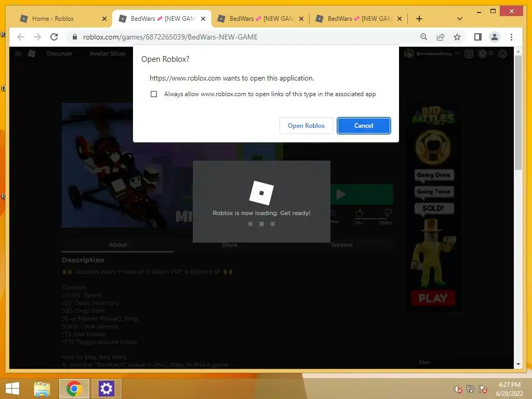Open the Roblox notifications stream icon
This screenshot has width=532, height=399.
pos(469,54)
